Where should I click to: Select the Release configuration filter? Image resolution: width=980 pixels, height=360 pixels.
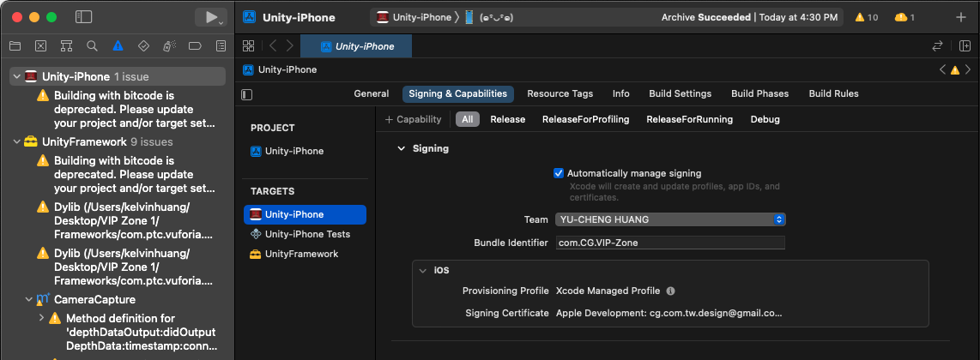click(507, 119)
